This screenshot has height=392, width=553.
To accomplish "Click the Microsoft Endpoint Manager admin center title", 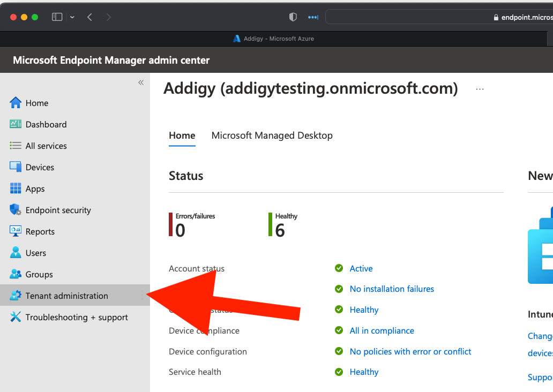I will (x=111, y=61).
